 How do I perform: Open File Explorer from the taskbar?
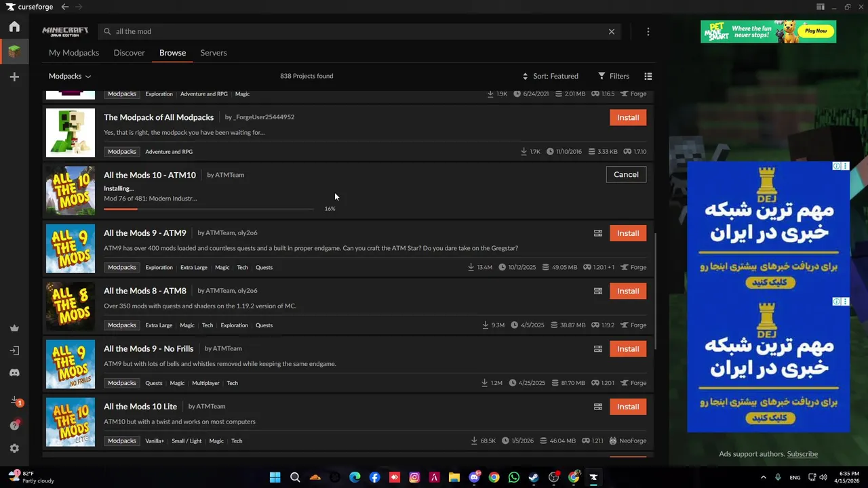(454, 477)
